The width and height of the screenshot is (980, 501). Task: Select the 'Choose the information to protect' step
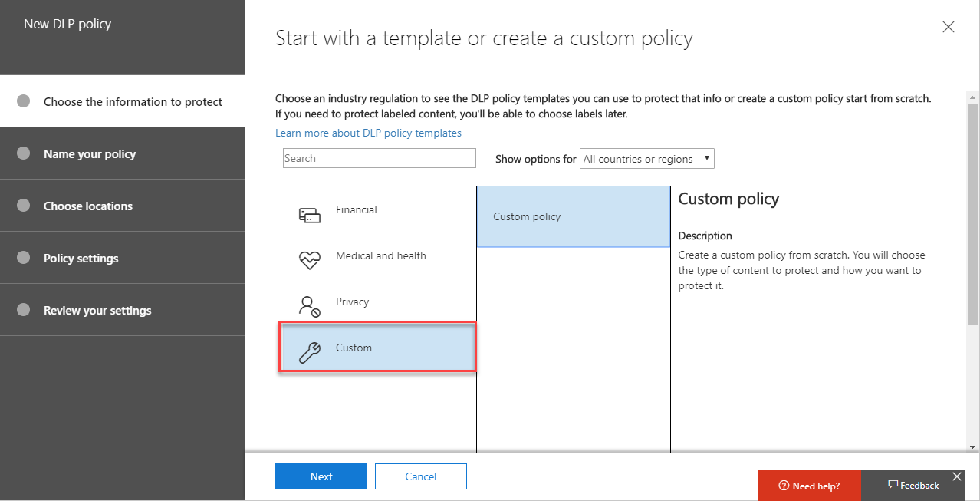pos(133,101)
